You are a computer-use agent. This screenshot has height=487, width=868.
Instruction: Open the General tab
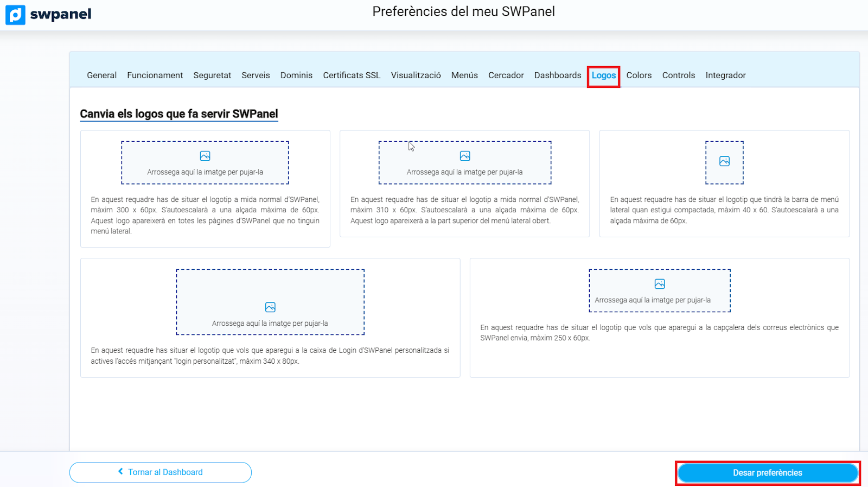point(101,75)
